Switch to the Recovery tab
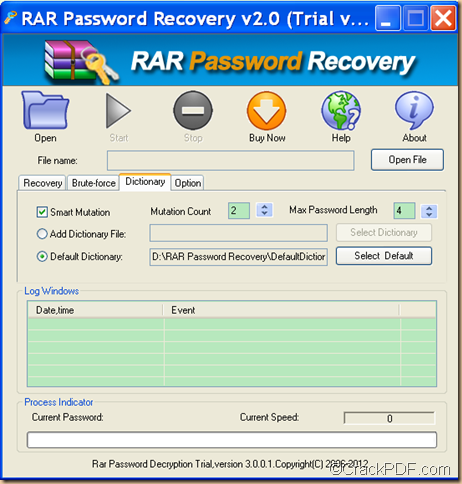The image size is (462, 484). coord(43,183)
